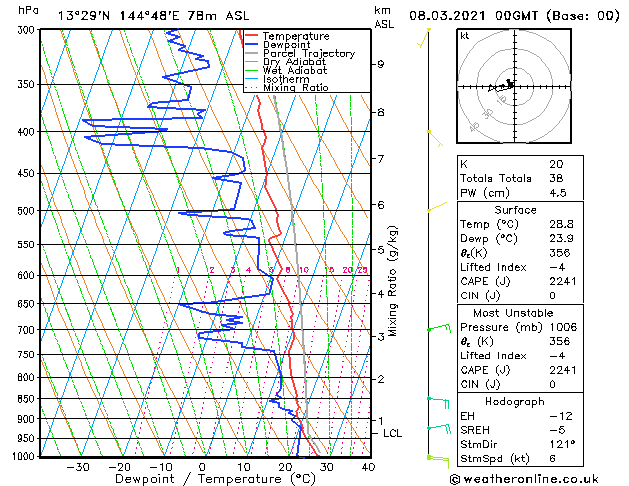
Task: Click the 'Hodograph' section heading
Action: 515,402
